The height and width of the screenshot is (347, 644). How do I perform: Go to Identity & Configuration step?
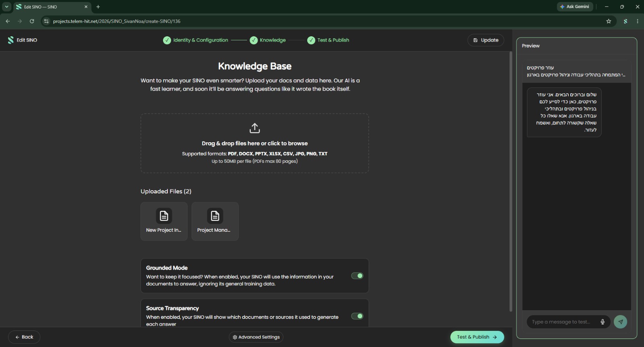[196, 40]
